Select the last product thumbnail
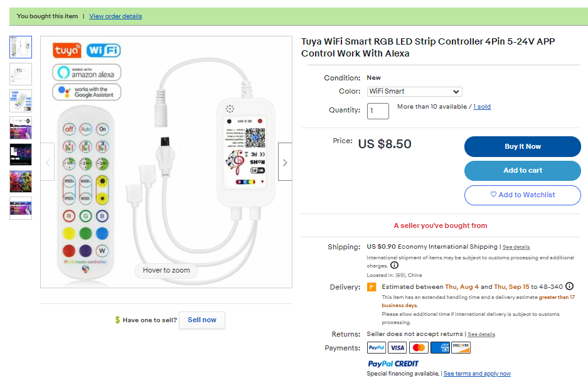 click(x=21, y=208)
